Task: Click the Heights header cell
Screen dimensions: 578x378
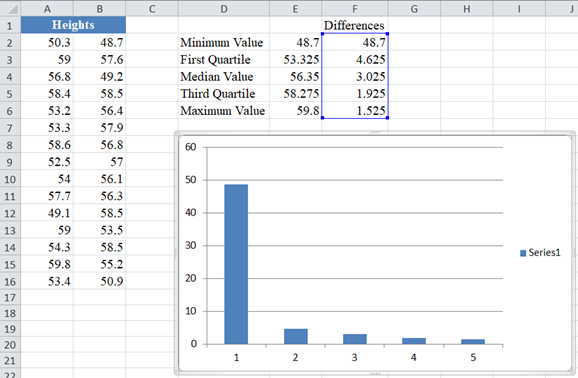Action: [x=73, y=25]
